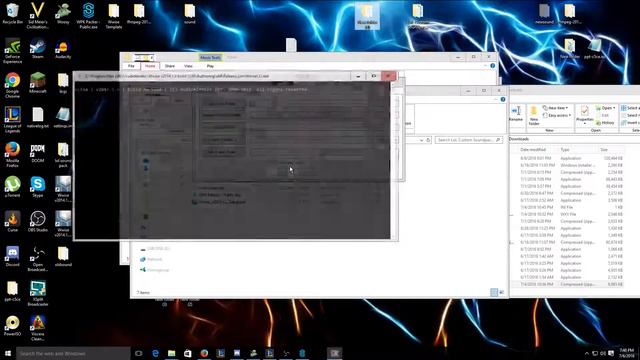This screenshot has height=360, width=640.
Task: Open the taskbar clock and date
Action: [626, 353]
